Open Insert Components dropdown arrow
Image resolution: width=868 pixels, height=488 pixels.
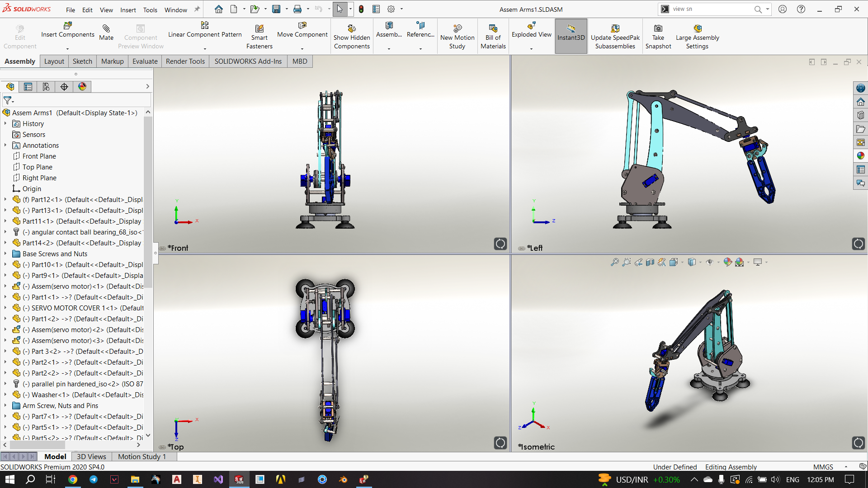pos(67,49)
